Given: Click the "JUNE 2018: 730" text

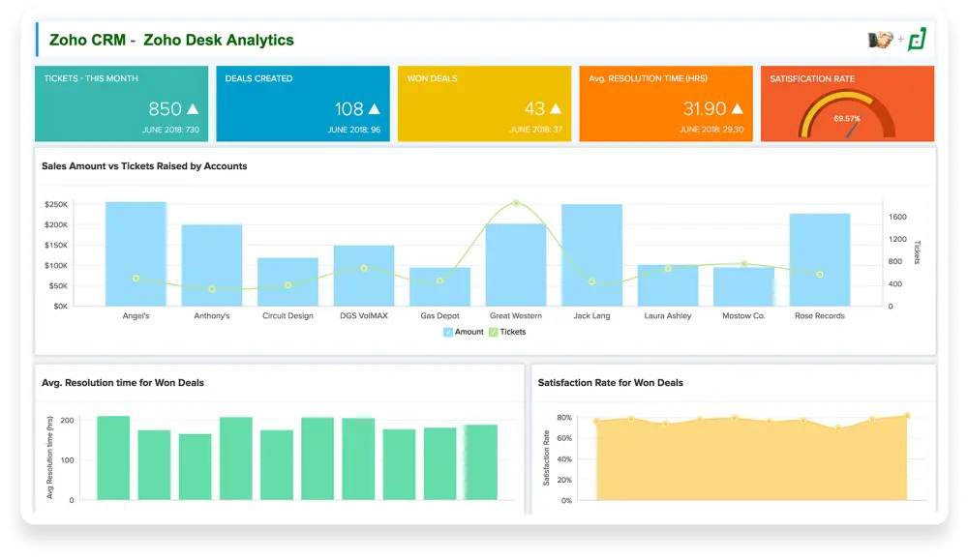Looking at the screenshot, I should (x=171, y=130).
